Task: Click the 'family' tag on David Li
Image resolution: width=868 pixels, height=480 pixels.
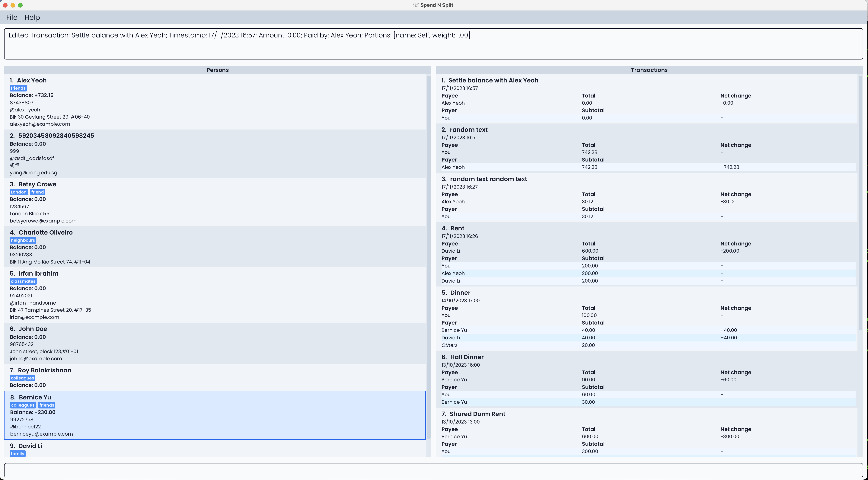Action: 18,454
